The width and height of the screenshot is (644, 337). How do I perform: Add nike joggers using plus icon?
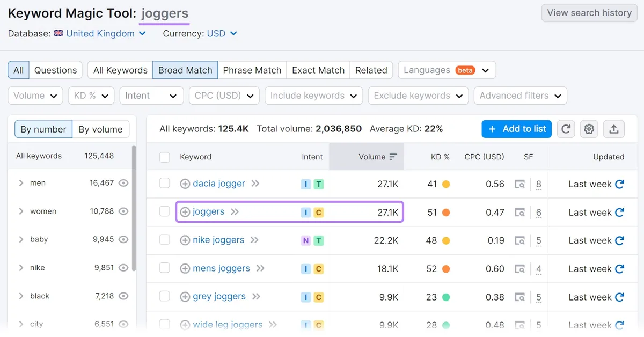(x=185, y=240)
